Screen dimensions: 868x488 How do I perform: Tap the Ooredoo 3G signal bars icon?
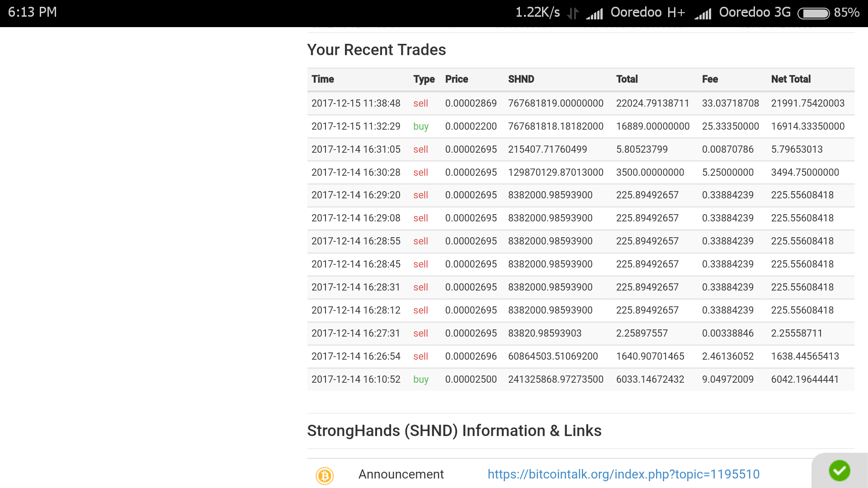point(703,14)
